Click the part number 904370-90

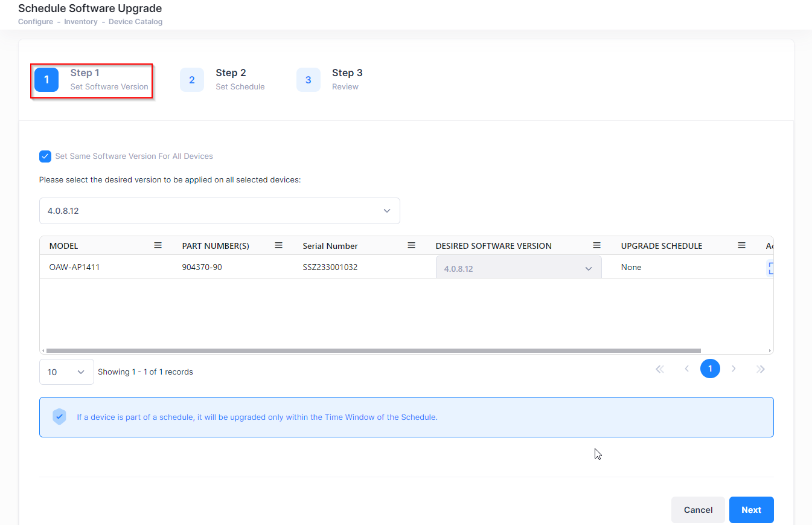tap(202, 267)
